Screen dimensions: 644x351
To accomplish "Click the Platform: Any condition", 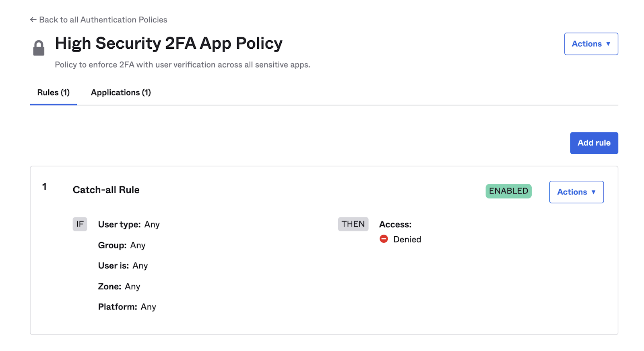I will pyautogui.click(x=127, y=307).
